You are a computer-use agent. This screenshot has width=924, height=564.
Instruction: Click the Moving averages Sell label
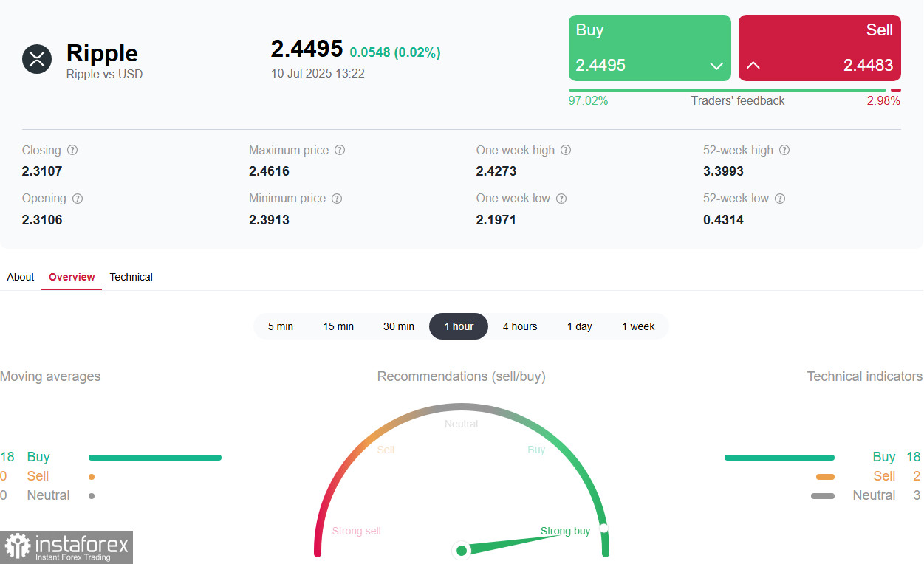coord(38,476)
